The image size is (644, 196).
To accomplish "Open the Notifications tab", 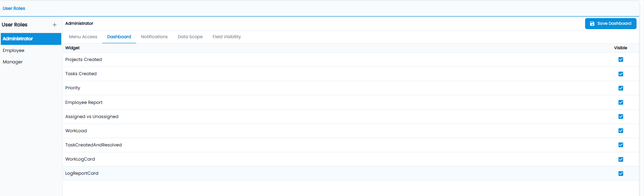I will tap(154, 37).
